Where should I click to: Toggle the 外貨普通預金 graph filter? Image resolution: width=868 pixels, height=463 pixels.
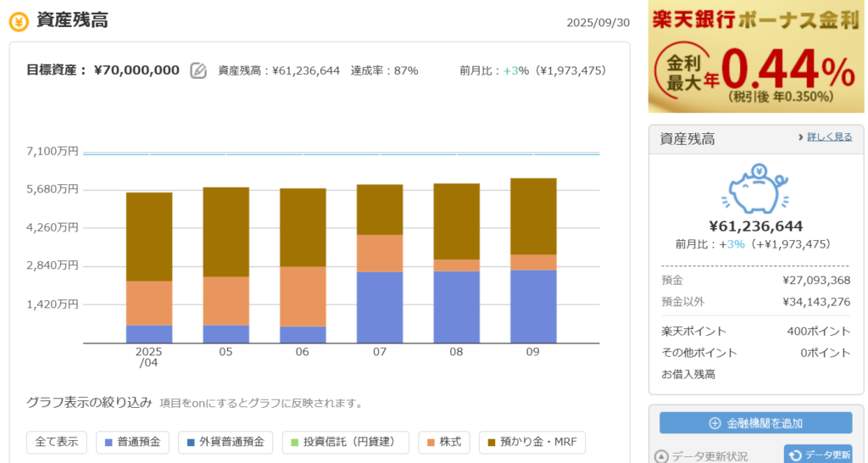[226, 442]
